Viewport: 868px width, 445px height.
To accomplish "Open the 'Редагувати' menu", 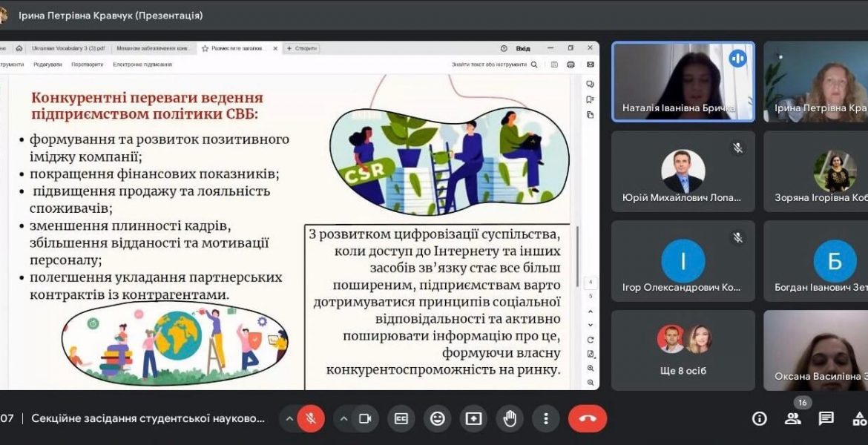I will [47, 65].
